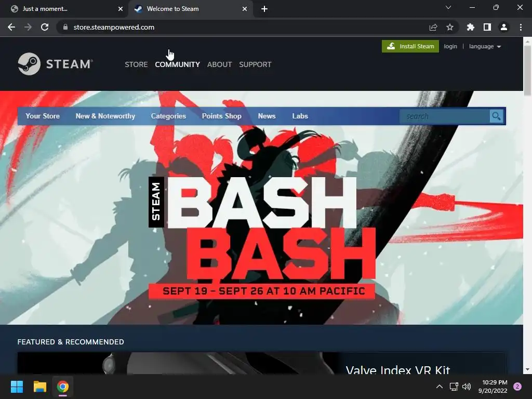Bookmark this page with the star icon
The width and height of the screenshot is (532, 399).
(450, 27)
